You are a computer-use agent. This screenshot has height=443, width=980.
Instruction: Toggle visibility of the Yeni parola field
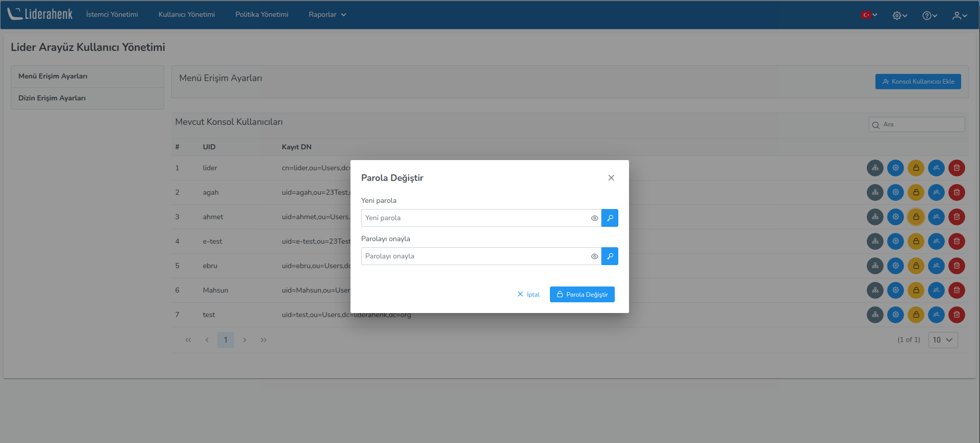[594, 218]
